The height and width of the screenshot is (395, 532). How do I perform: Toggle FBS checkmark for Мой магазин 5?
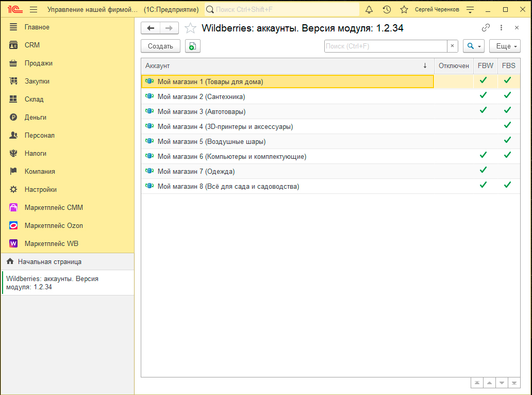click(507, 140)
